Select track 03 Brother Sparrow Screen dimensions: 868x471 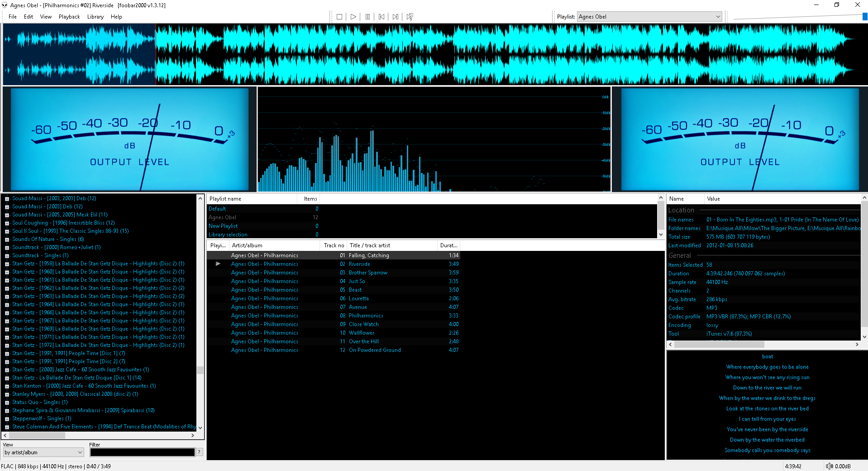[334, 273]
